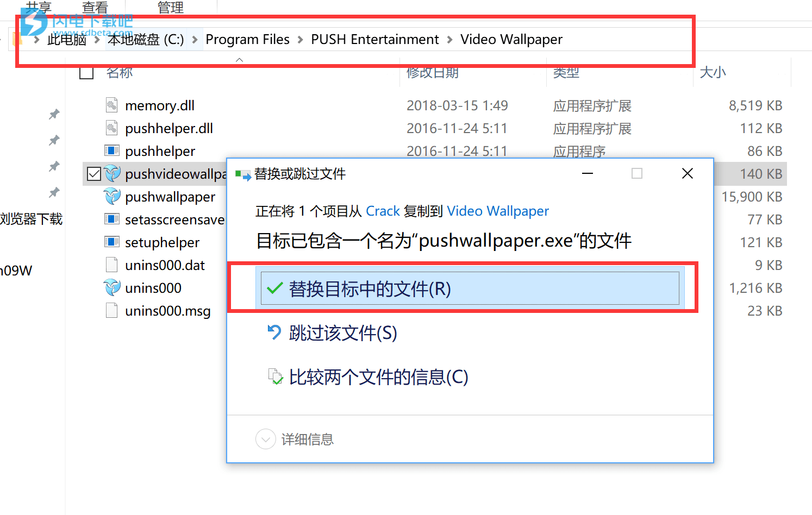Viewport: 812px width, 515px height.
Task: Expand chevron after PUSH Entertainment
Action: coord(449,40)
